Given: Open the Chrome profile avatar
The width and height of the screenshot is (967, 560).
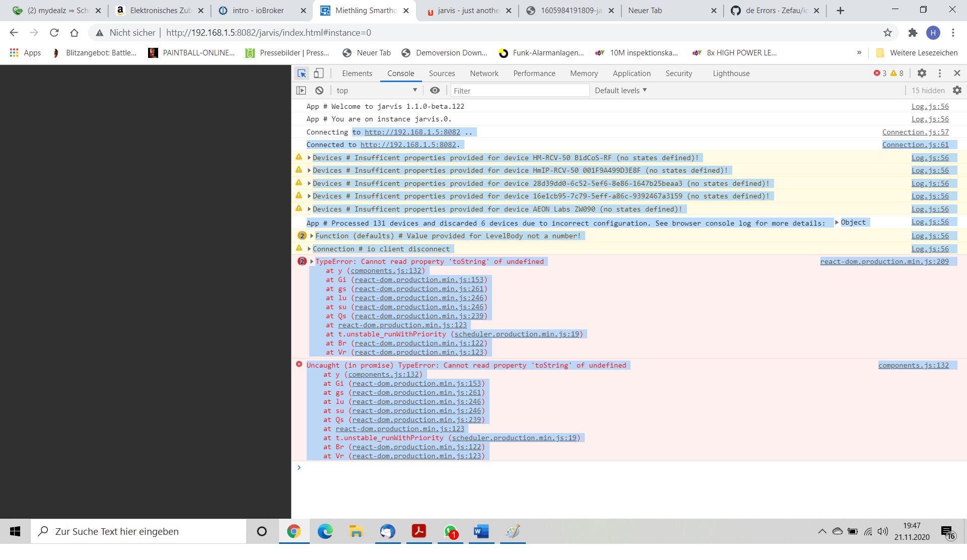Looking at the screenshot, I should [x=933, y=33].
